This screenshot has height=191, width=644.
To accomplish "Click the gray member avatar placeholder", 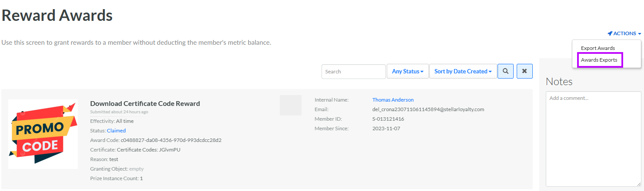I will (290, 105).
